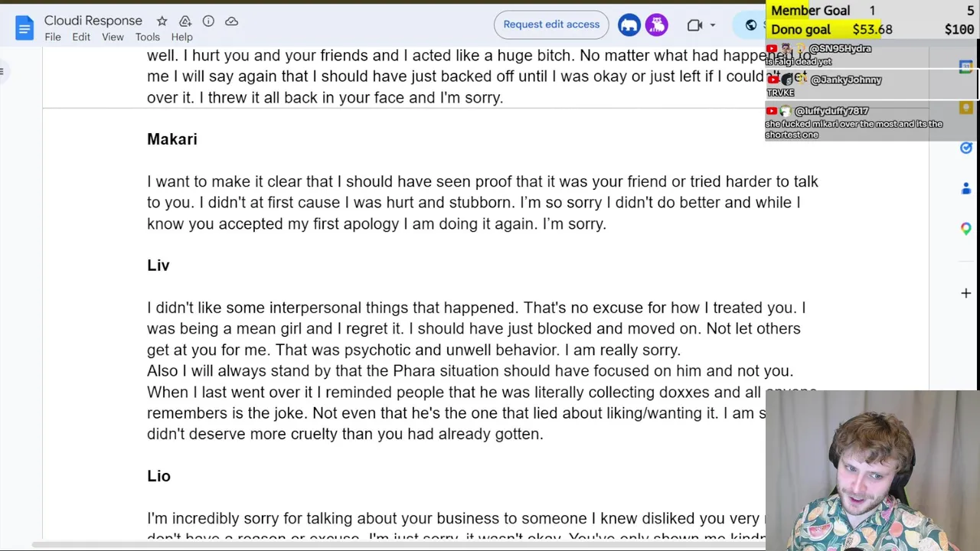Open Google Tasks side panel
This screenshot has width=980, height=551.
click(966, 148)
